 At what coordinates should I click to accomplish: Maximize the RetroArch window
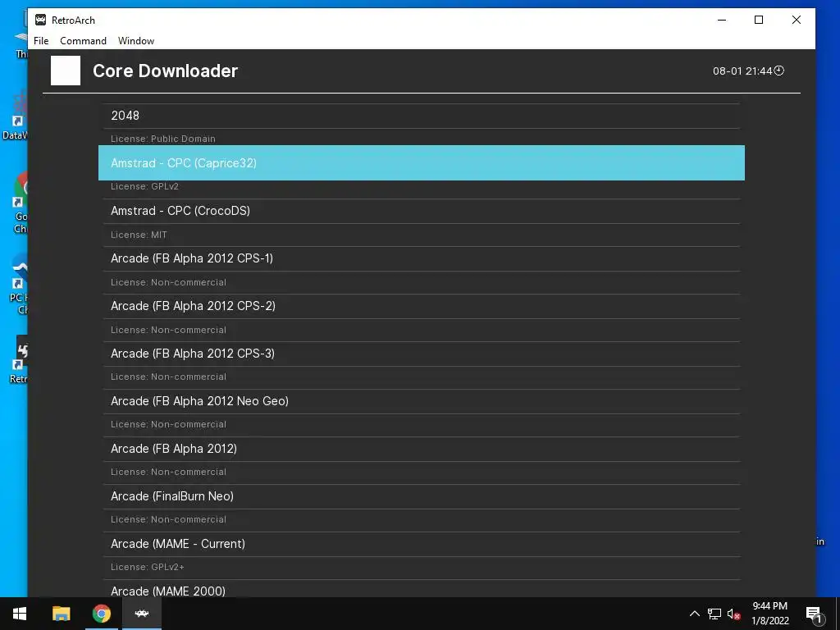pyautogui.click(x=759, y=21)
